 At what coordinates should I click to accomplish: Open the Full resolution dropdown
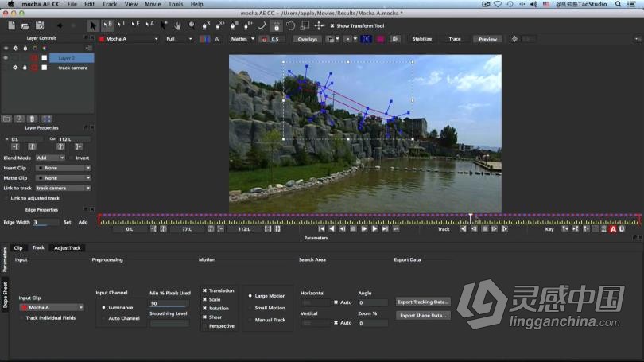pos(179,39)
